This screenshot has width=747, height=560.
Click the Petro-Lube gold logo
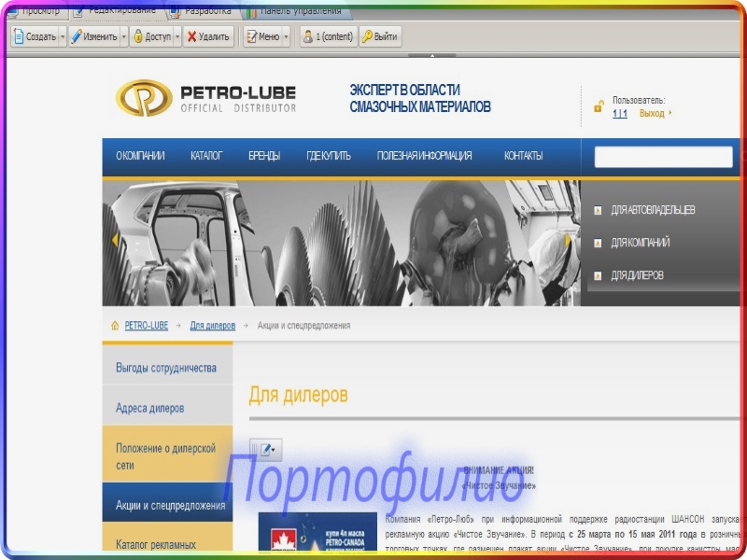coord(144,98)
